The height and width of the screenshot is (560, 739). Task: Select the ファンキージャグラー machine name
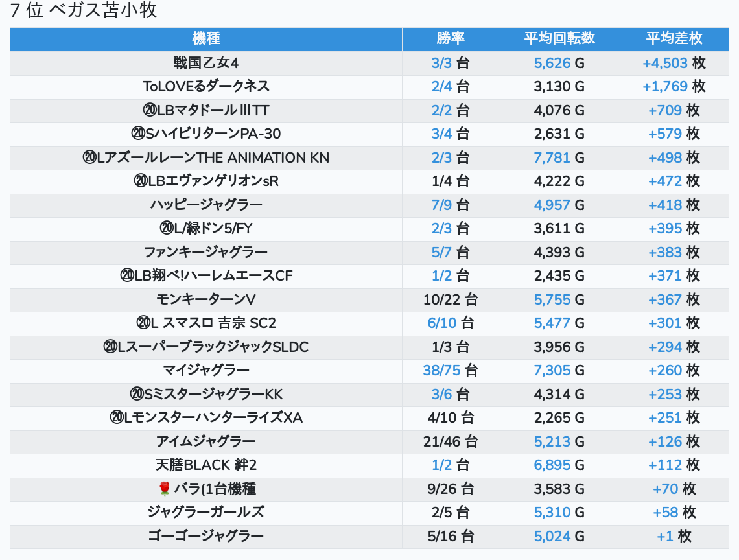pyautogui.click(x=206, y=252)
